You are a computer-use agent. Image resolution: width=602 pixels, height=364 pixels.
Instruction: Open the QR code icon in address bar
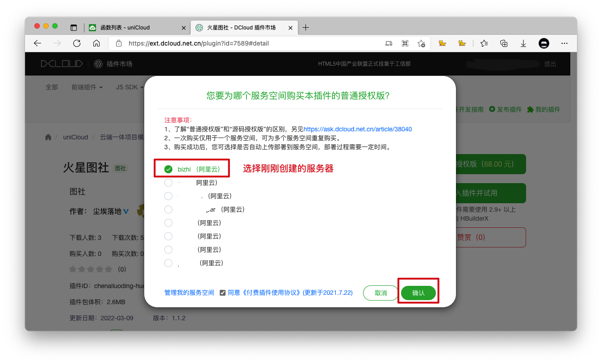[x=405, y=43]
